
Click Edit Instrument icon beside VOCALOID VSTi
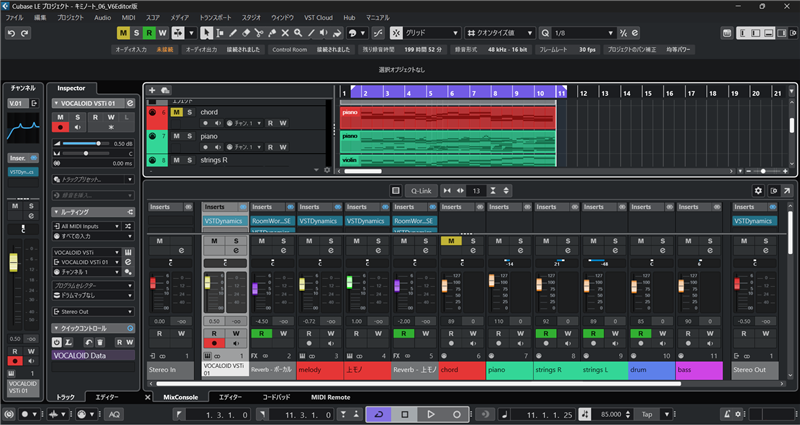click(x=129, y=252)
